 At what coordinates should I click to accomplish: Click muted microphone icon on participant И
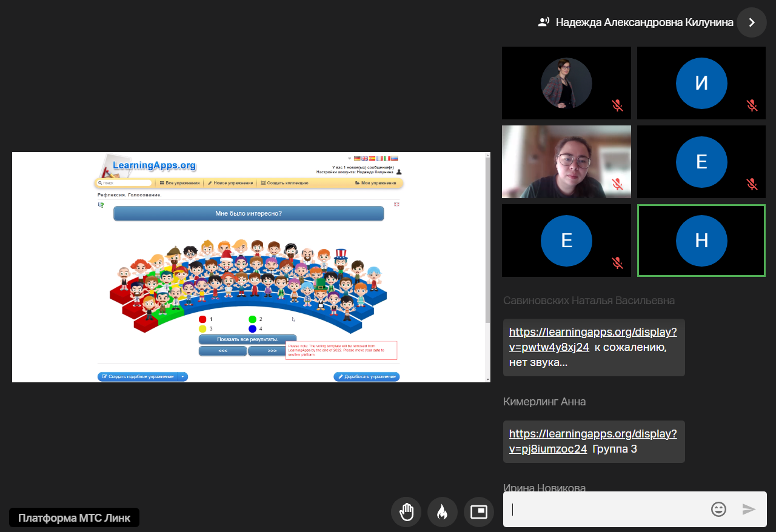pos(752,105)
